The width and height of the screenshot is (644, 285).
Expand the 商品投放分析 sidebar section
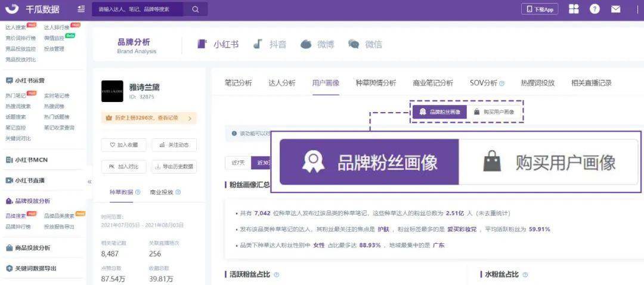coord(32,247)
